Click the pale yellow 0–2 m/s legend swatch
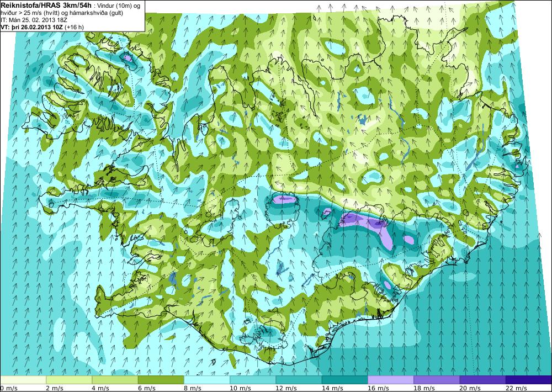This screenshot has height=392, width=552. [x=23, y=380]
